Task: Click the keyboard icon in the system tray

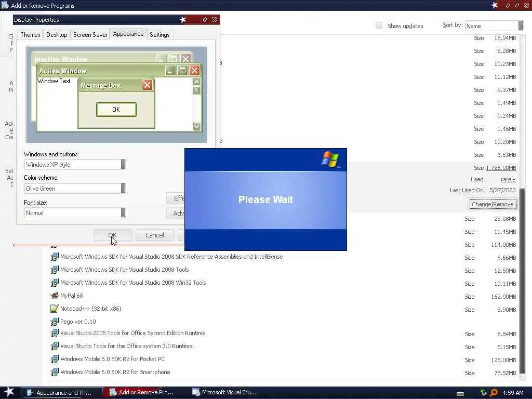Action: (x=460, y=394)
